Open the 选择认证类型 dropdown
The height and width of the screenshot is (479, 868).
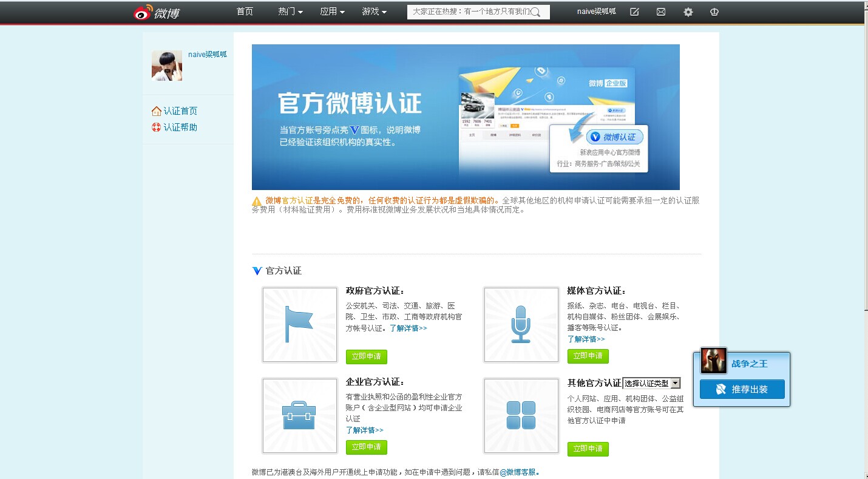coord(652,383)
